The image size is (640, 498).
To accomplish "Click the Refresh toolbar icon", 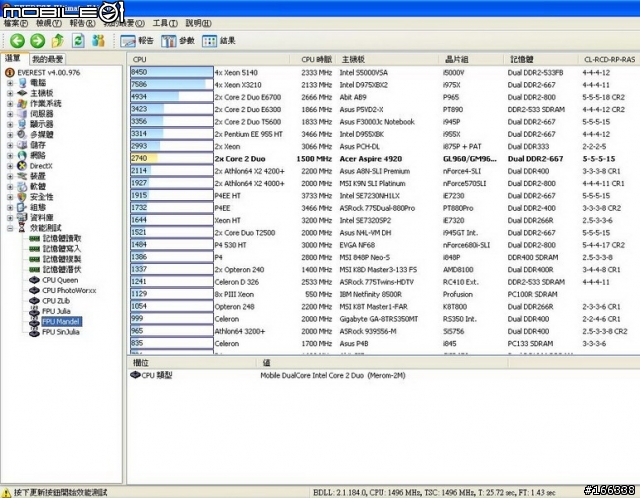I will pyautogui.click(x=78, y=40).
